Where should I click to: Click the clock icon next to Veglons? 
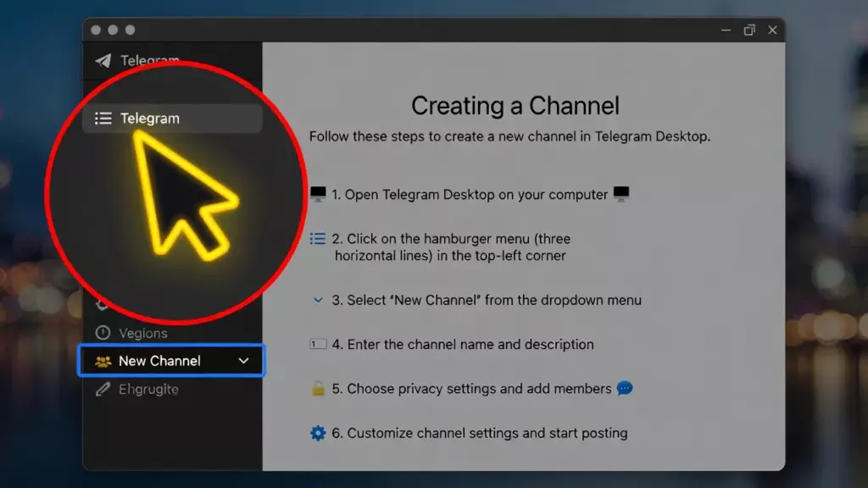[x=103, y=333]
